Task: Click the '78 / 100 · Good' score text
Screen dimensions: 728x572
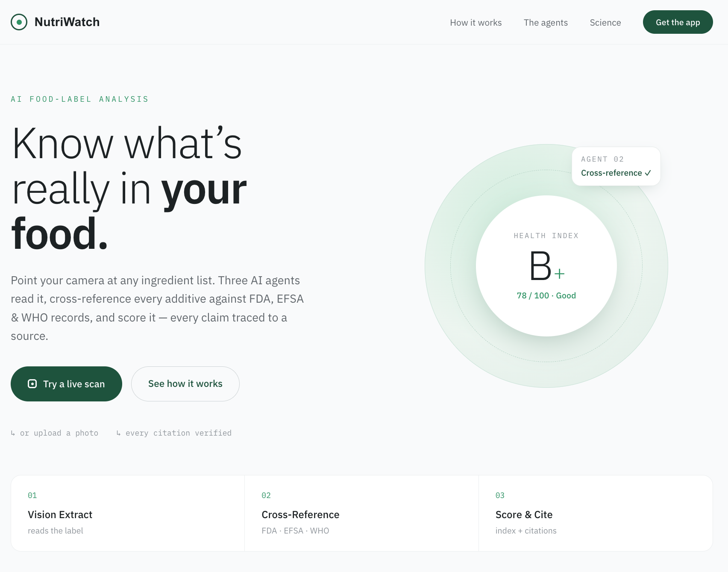Action: pyautogui.click(x=546, y=295)
